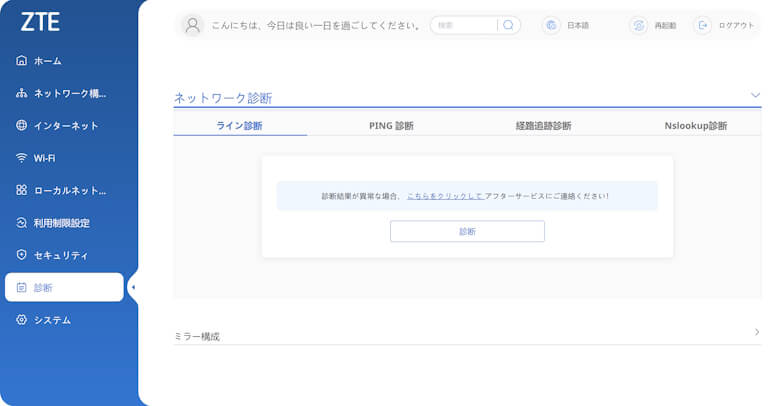
Task: Follow the こちらをクリックして link
Action: (x=445, y=196)
